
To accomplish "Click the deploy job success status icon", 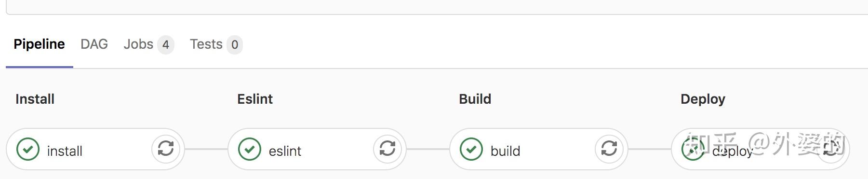I will coord(693,149).
